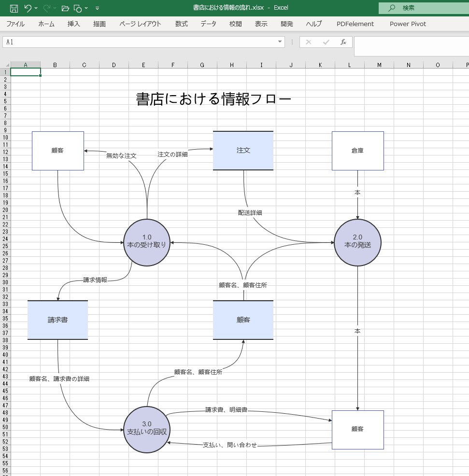Click the 本 label below 倉庫
The height and width of the screenshot is (476, 469).
tap(357, 193)
